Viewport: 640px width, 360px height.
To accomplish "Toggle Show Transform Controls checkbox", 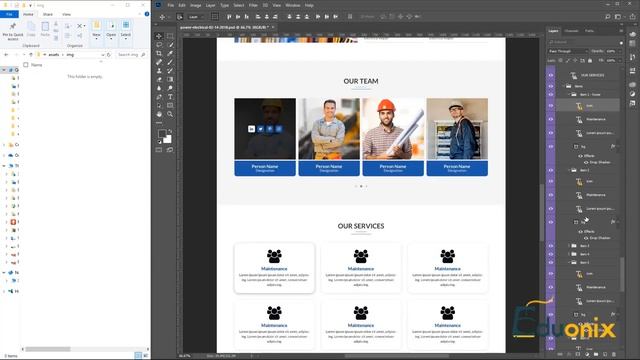I will (x=215, y=17).
